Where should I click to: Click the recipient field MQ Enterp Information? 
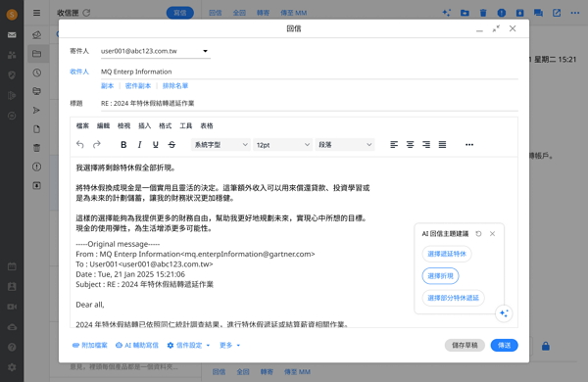tap(309, 72)
